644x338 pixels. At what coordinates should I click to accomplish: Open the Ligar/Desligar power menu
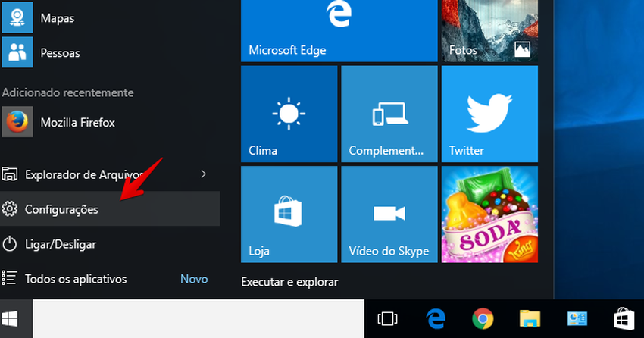pos(110,244)
